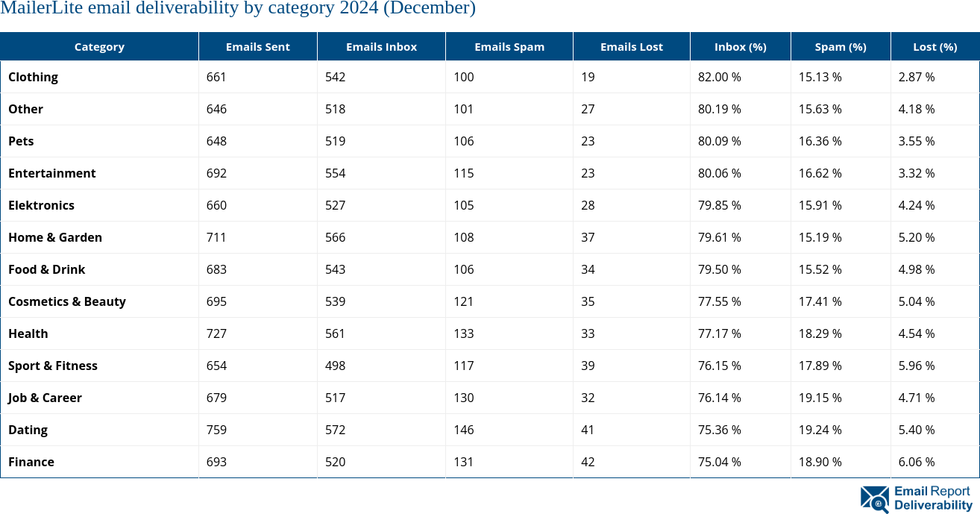Click the 101 emails spam value for Other

point(463,109)
